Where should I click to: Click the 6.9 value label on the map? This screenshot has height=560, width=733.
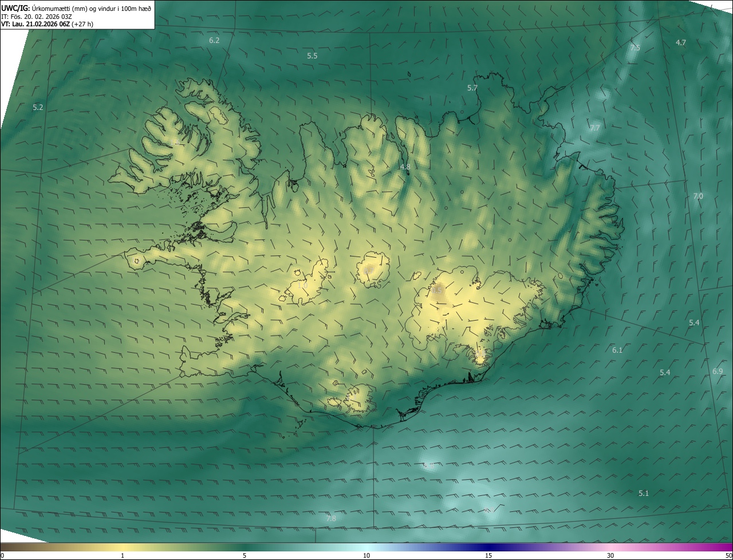(718, 372)
